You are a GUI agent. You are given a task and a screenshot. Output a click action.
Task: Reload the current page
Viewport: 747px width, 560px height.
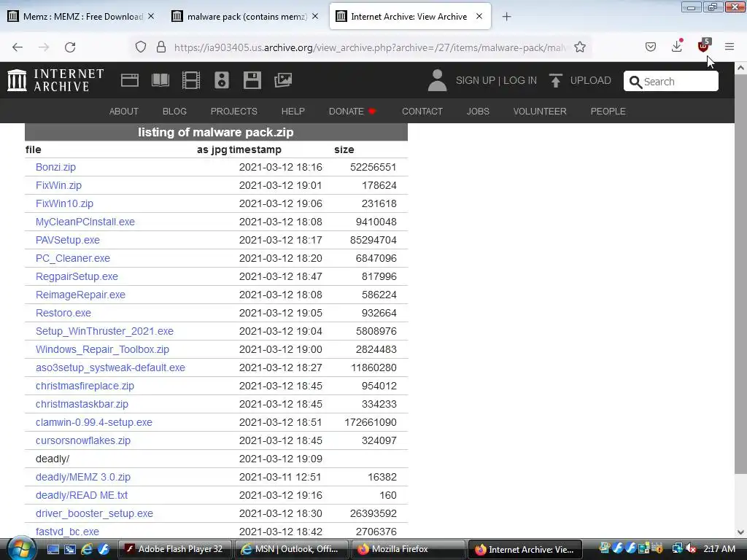point(70,47)
